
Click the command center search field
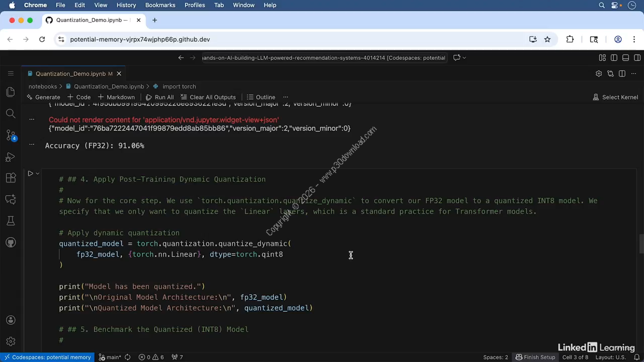pyautogui.click(x=324, y=58)
